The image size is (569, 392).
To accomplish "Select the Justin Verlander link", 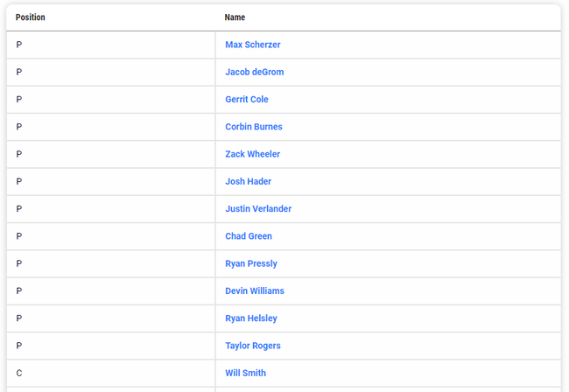I will click(258, 209).
